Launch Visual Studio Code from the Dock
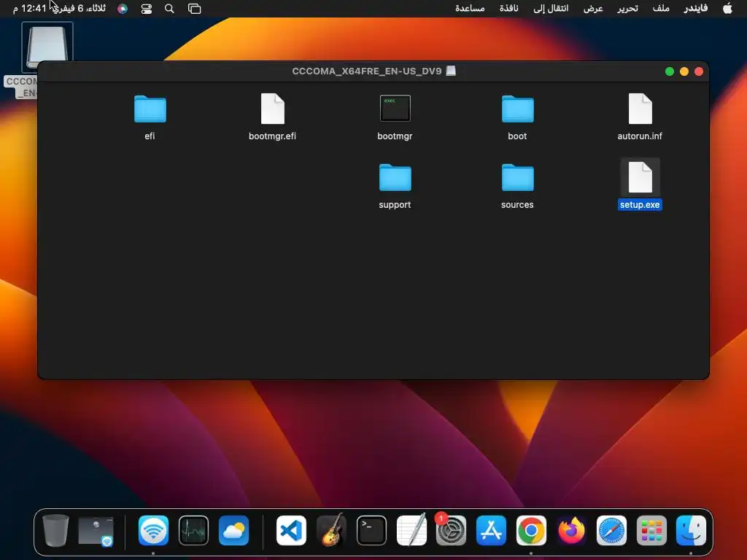The width and height of the screenshot is (747, 560). [291, 530]
